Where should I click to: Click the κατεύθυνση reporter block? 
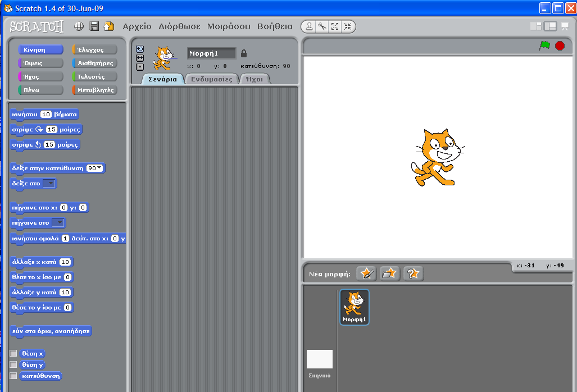pos(41,376)
